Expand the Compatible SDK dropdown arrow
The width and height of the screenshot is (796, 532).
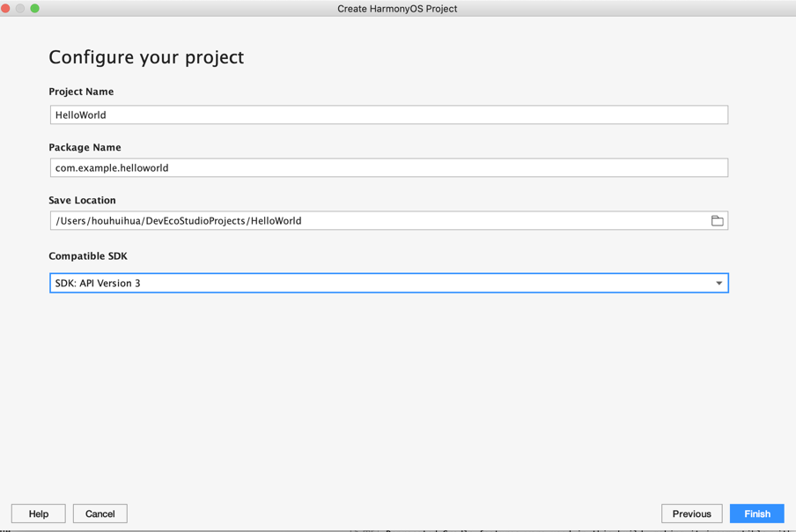719,284
